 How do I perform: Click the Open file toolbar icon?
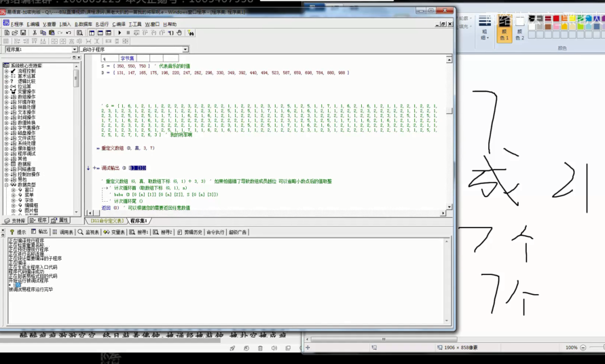coord(15,33)
